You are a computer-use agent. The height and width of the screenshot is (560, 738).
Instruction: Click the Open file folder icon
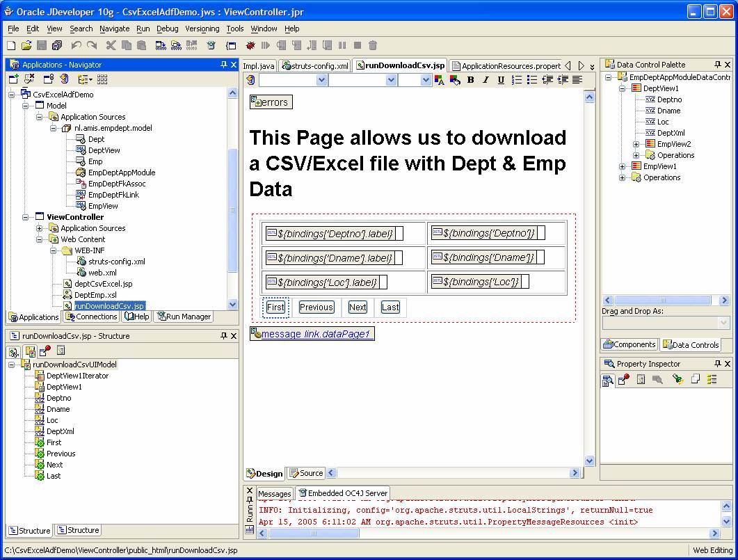tap(26, 45)
